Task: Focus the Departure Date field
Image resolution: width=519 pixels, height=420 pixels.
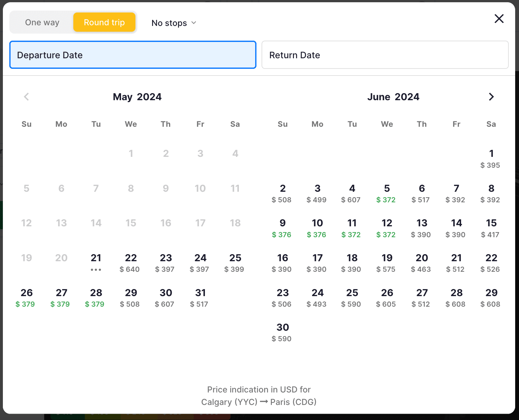Action: [x=133, y=55]
